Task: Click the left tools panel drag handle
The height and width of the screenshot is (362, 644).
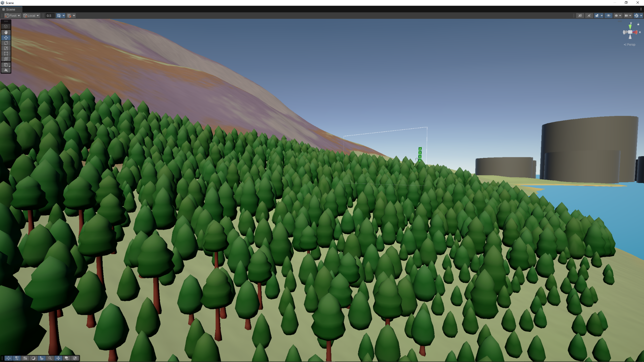Action: 6,21
